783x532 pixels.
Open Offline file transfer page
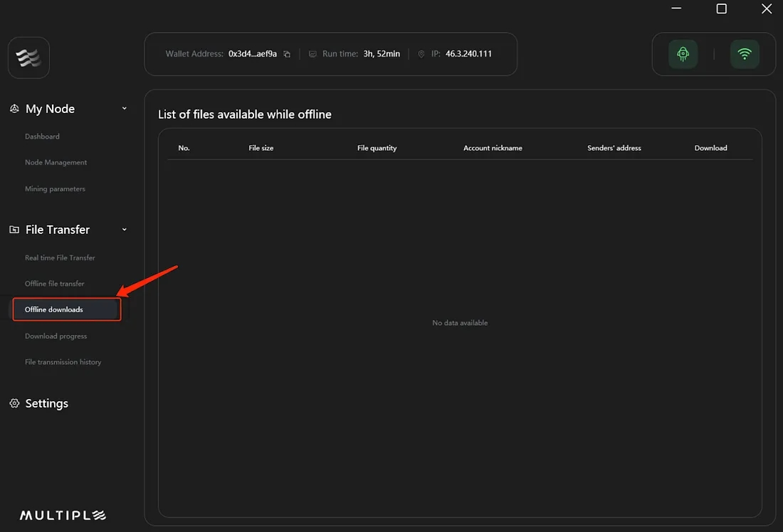point(54,284)
